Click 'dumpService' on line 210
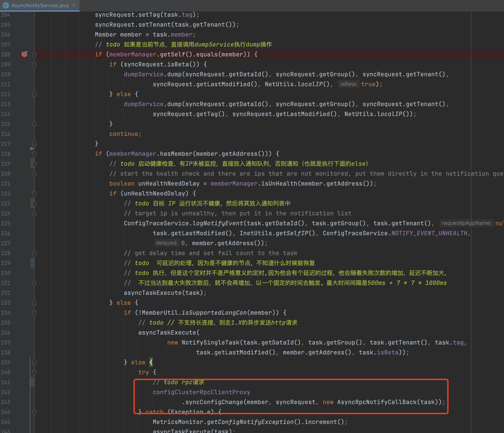 144,74
